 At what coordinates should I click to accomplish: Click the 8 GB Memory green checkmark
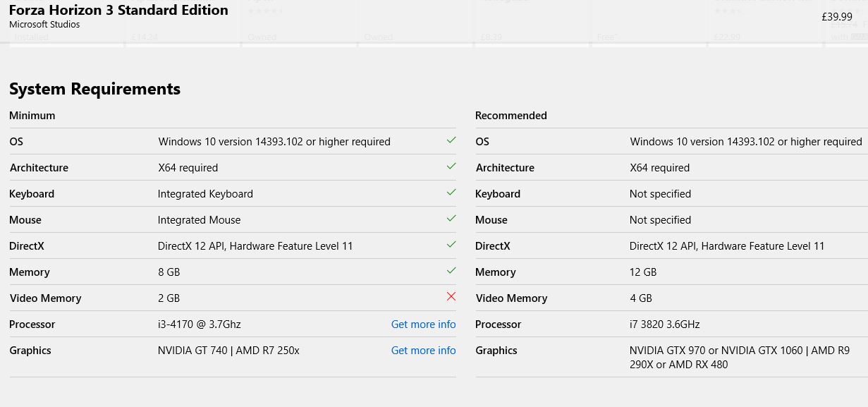pyautogui.click(x=451, y=271)
